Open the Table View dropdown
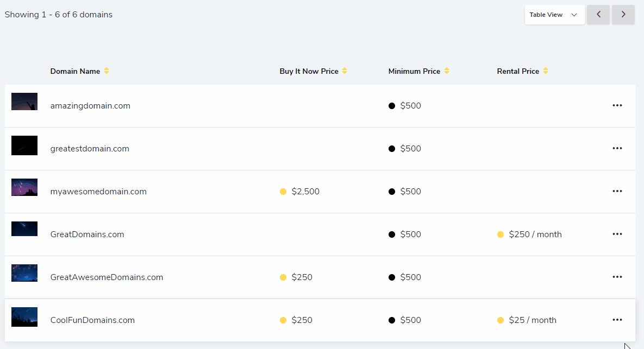The height and width of the screenshot is (349, 644). [x=554, y=15]
